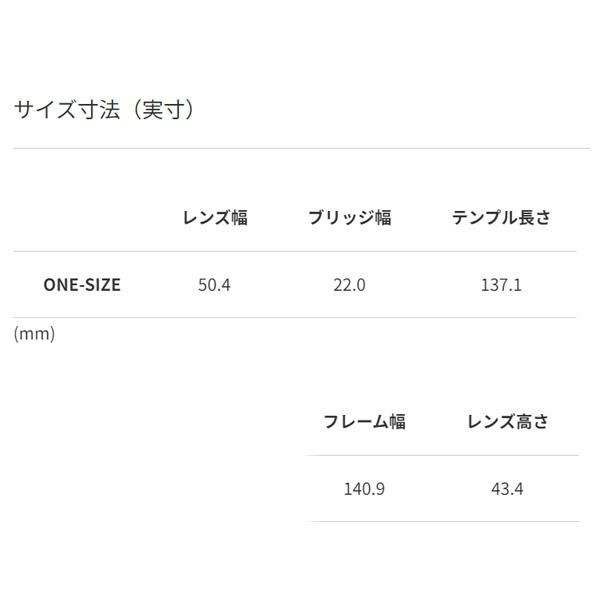Click the テンプル長さ column header
This screenshot has width=600, height=600.
tap(501, 217)
